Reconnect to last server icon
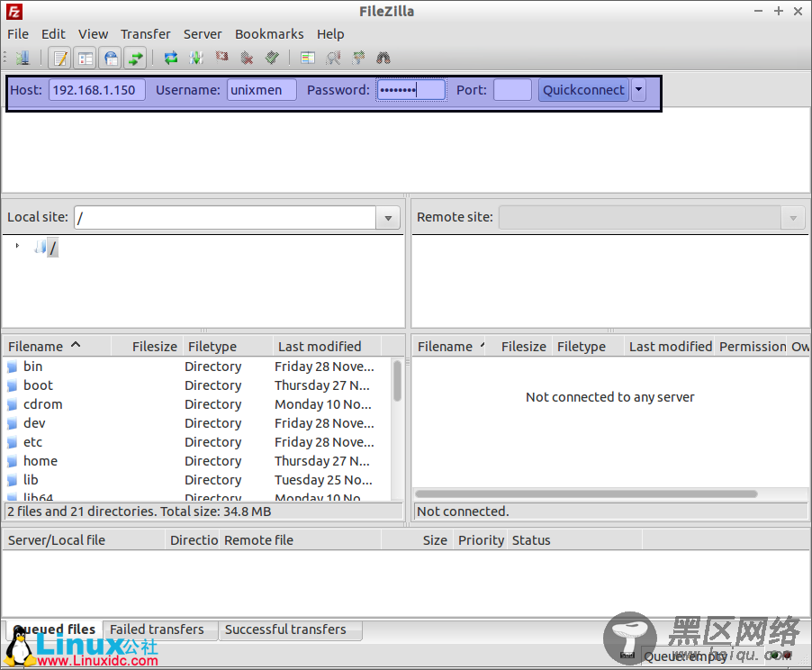The width and height of the screenshot is (812, 670). [x=273, y=58]
